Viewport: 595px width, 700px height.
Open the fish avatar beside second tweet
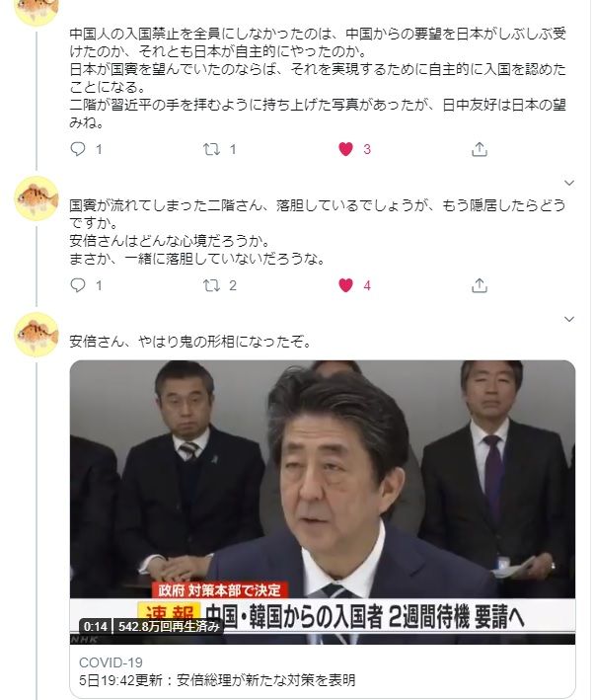pyautogui.click(x=37, y=198)
